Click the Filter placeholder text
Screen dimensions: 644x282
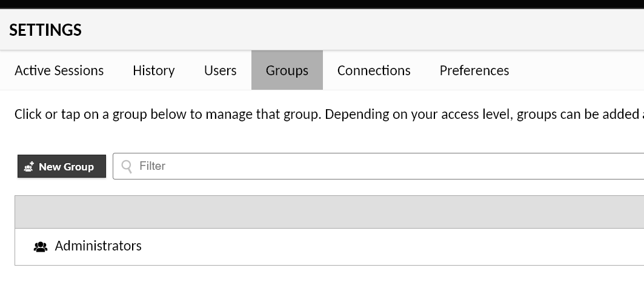tap(153, 166)
